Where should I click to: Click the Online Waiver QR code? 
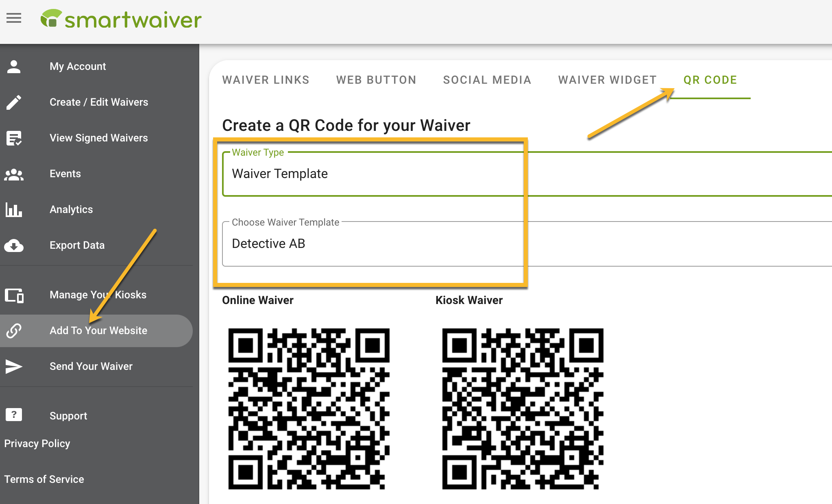tap(309, 408)
